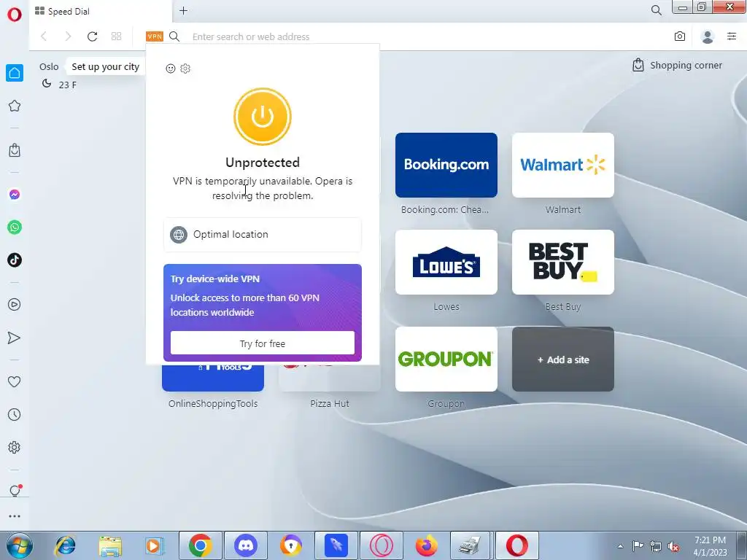This screenshot has height=560, width=747.
Task: Open a new tab with plus button
Action: coord(183,10)
